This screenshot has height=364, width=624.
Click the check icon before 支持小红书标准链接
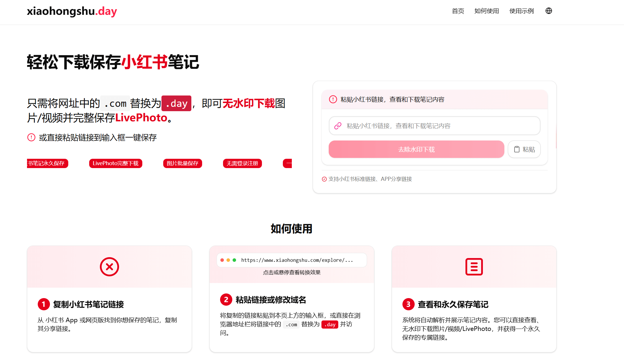pyautogui.click(x=324, y=179)
